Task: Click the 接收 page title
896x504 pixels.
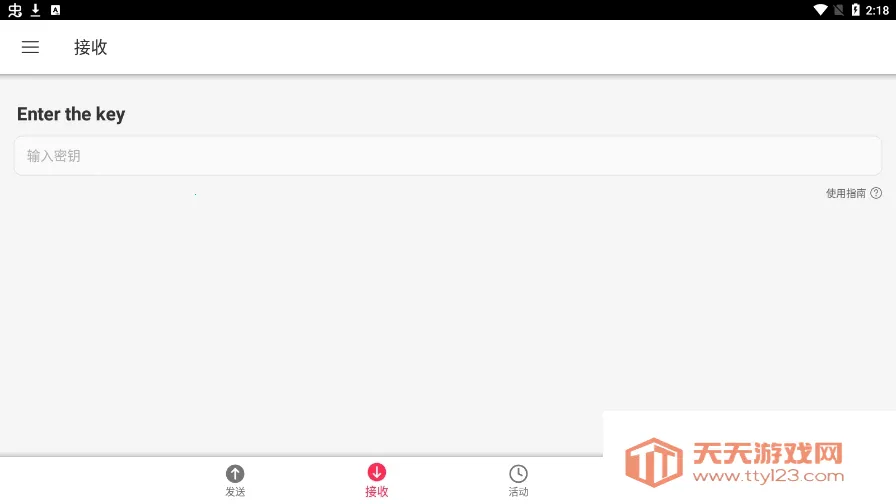Action: [x=90, y=47]
